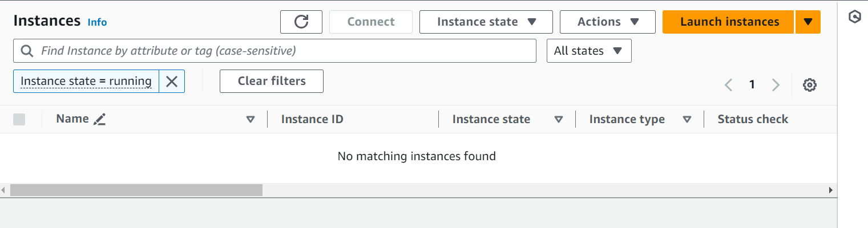Open the All states filter dropdown
This screenshot has height=228, width=868.
(589, 51)
